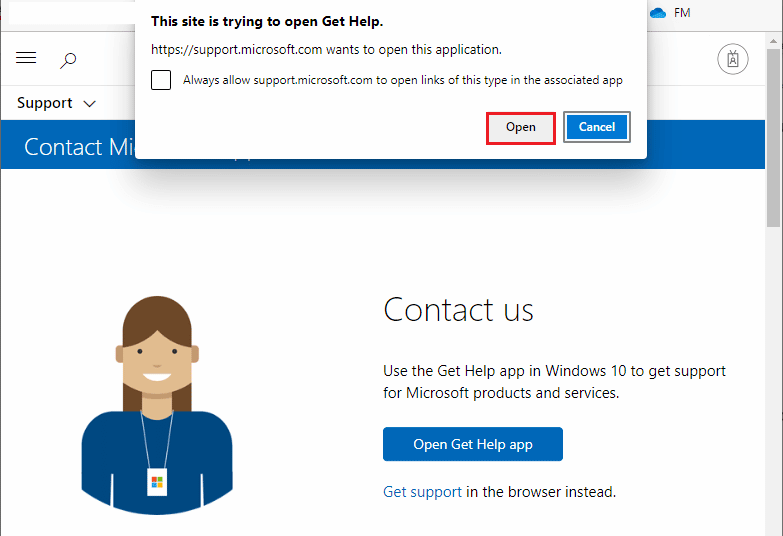Click the vertical scrollbar thumb

pyautogui.click(x=774, y=137)
